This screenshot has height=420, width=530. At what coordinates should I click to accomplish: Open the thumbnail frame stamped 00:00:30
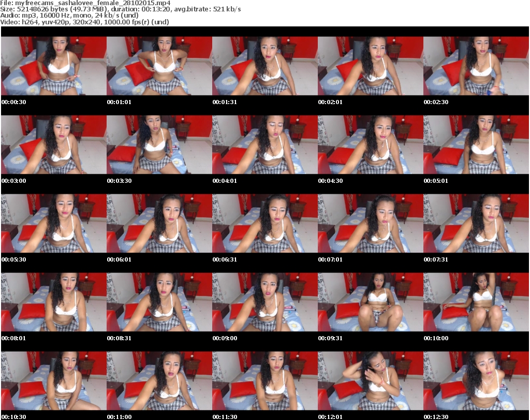point(54,66)
